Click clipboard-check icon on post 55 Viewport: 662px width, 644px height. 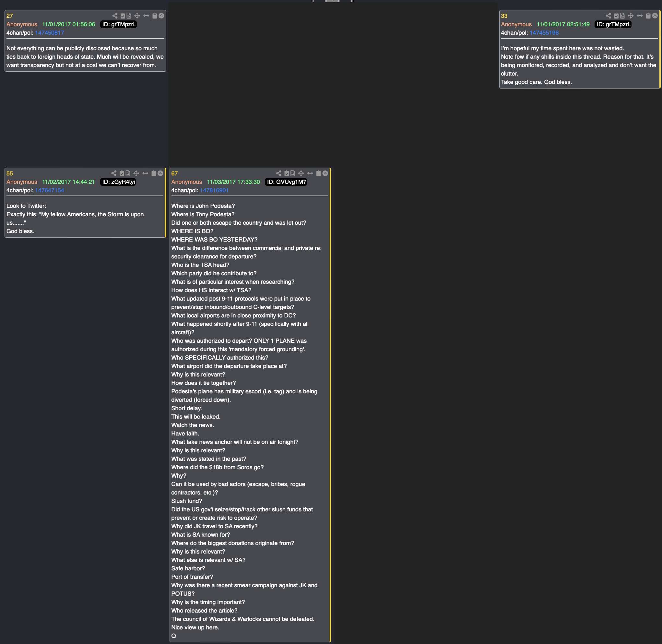(122, 173)
